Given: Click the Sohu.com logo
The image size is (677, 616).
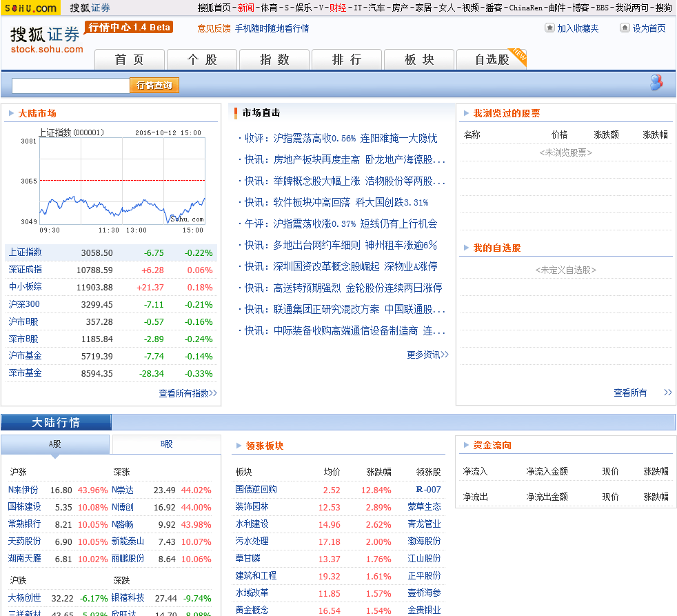Looking at the screenshot, I should pos(30,8).
